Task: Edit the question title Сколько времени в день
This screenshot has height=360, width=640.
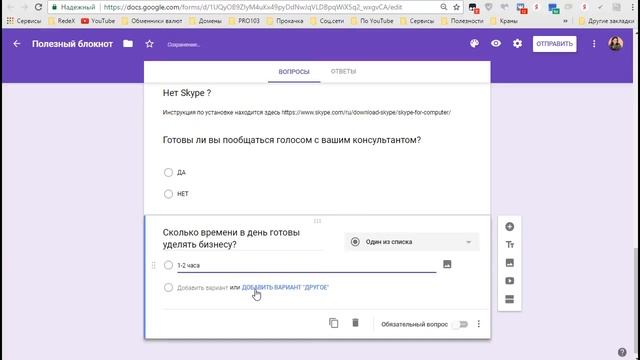Action: pos(242,238)
